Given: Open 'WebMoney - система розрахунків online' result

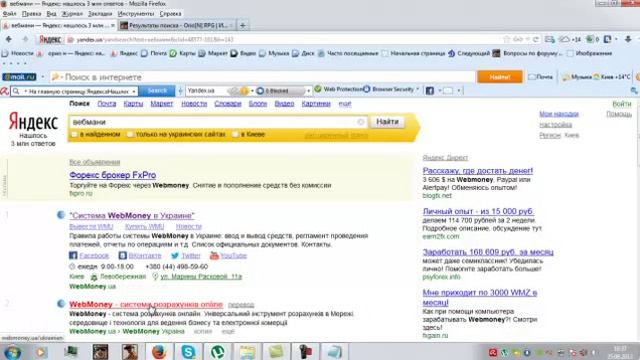Looking at the screenshot, I should coord(146,304).
